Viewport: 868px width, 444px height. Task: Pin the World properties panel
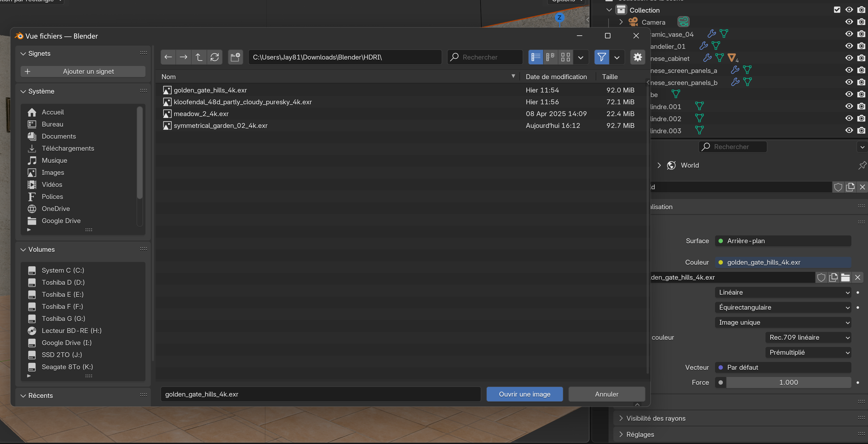tap(862, 165)
